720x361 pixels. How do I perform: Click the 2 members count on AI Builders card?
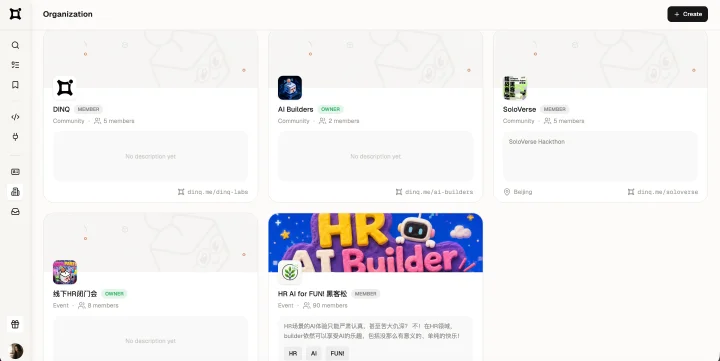tap(339, 121)
